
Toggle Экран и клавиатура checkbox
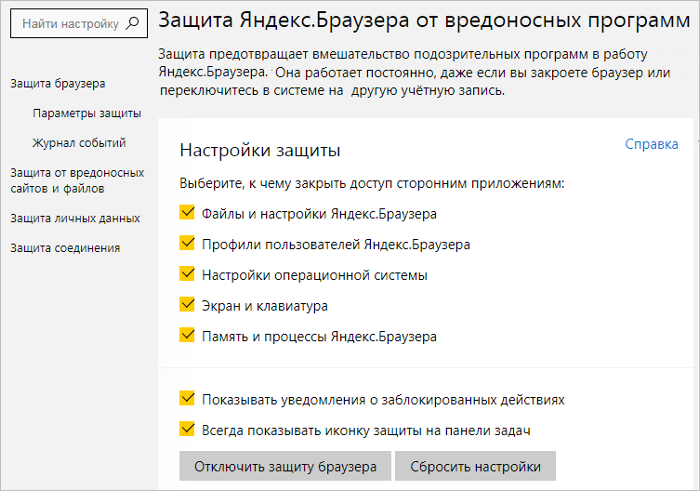tap(187, 304)
